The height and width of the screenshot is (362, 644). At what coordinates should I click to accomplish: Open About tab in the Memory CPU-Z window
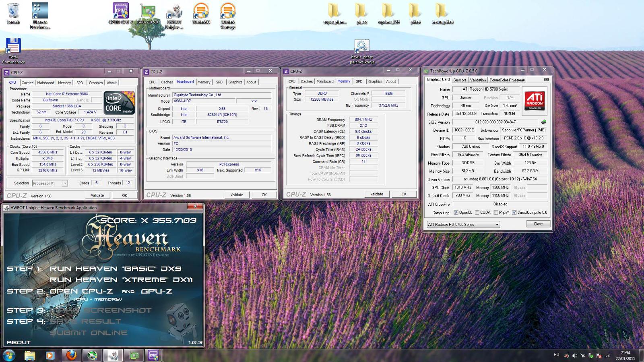tap(391, 81)
